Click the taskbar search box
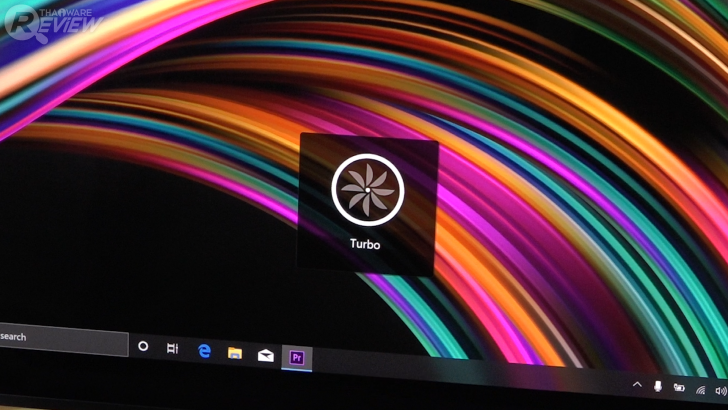Image resolution: width=728 pixels, height=410 pixels. (x=64, y=339)
